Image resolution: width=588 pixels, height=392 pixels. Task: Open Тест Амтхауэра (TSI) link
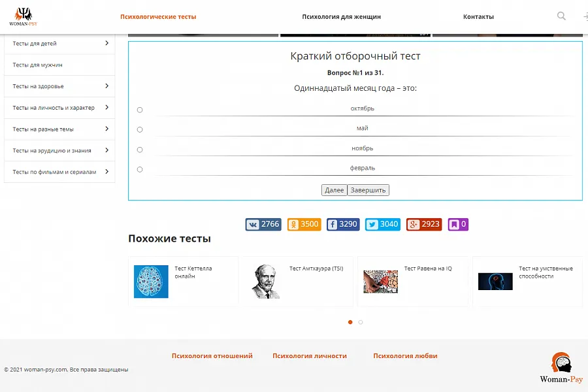coord(316,269)
